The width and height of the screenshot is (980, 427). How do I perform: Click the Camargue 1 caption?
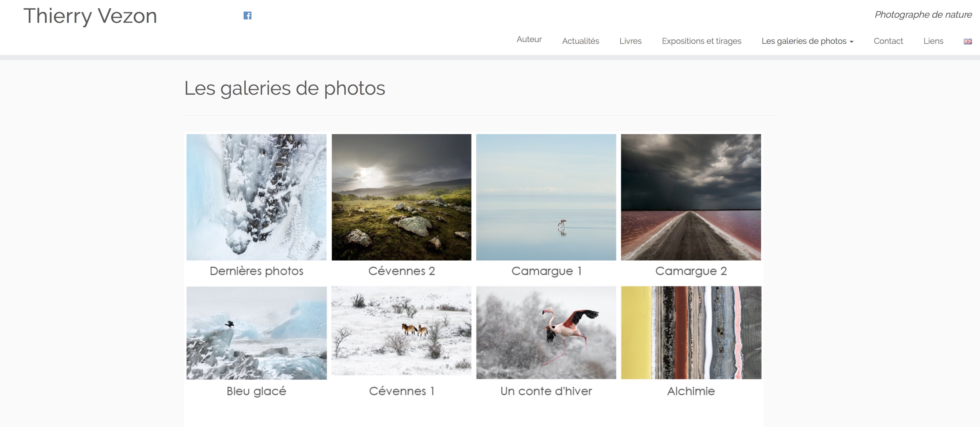point(546,271)
